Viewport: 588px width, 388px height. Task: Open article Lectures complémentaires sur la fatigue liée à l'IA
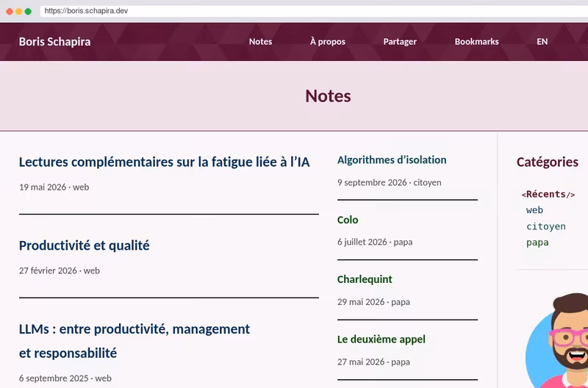[164, 162]
